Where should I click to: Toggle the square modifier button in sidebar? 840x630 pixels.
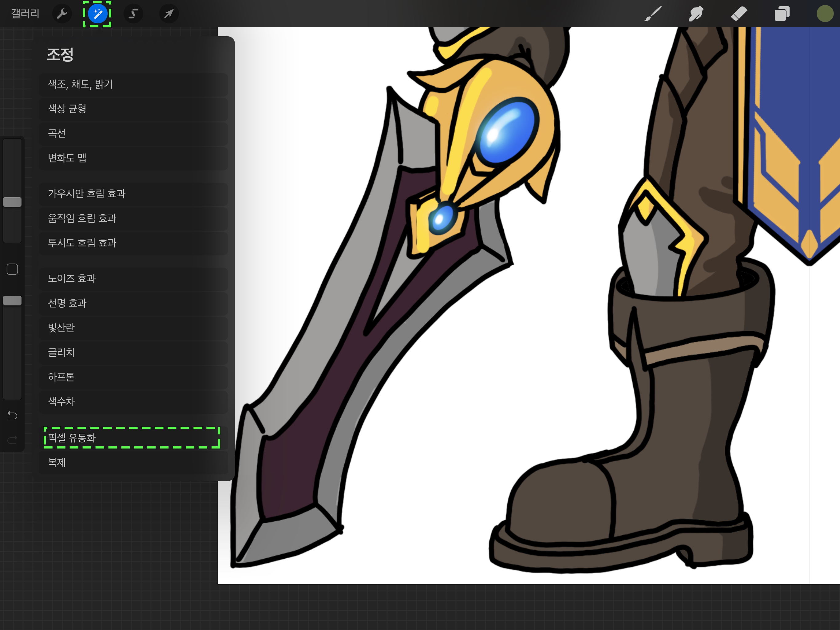(x=12, y=269)
